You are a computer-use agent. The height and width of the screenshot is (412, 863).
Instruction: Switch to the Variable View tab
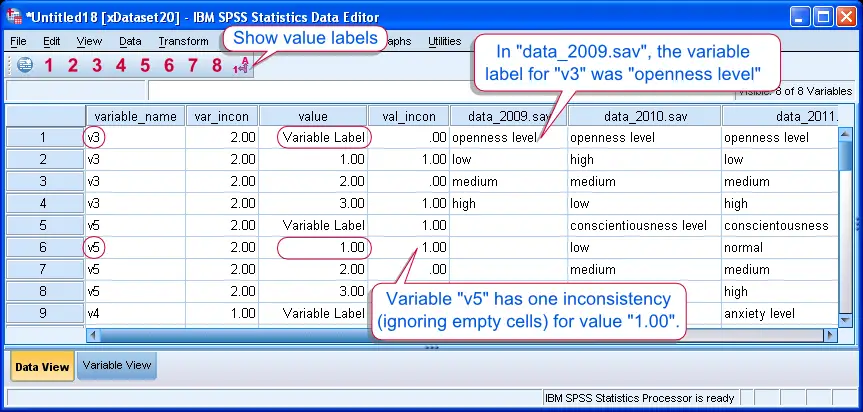(x=117, y=365)
